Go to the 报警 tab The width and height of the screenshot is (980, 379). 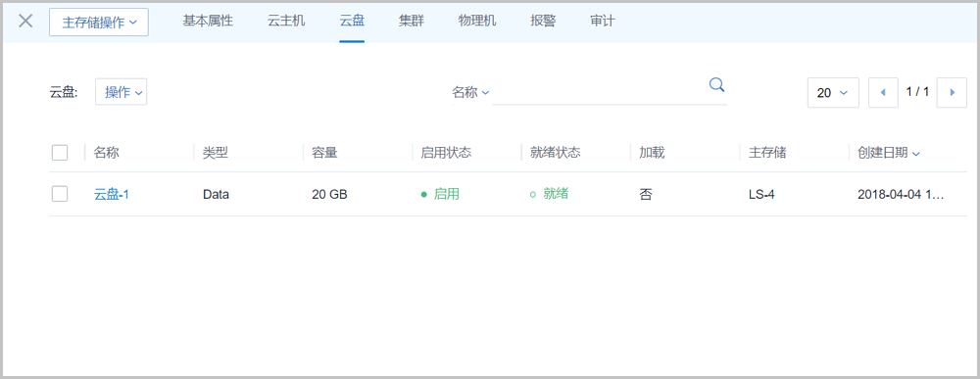click(x=543, y=21)
